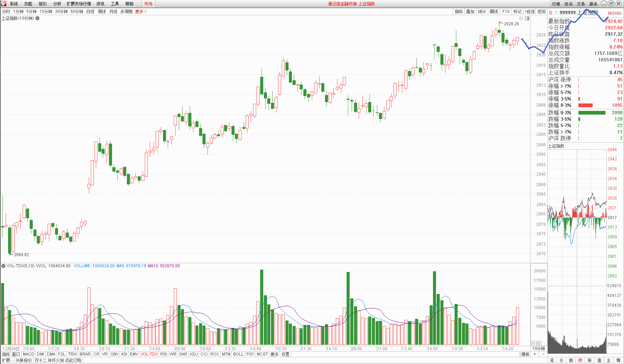
Task: Zoom in chart with plus button
Action: click(x=535, y=354)
